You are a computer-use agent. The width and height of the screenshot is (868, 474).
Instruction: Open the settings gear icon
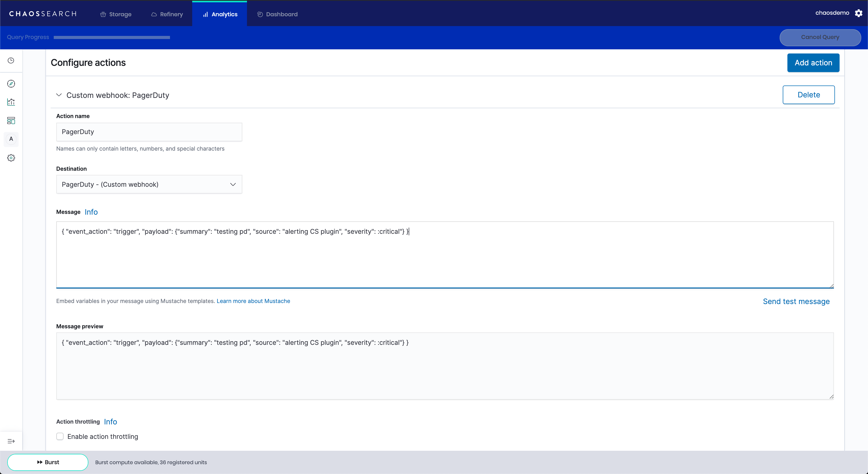tap(858, 13)
